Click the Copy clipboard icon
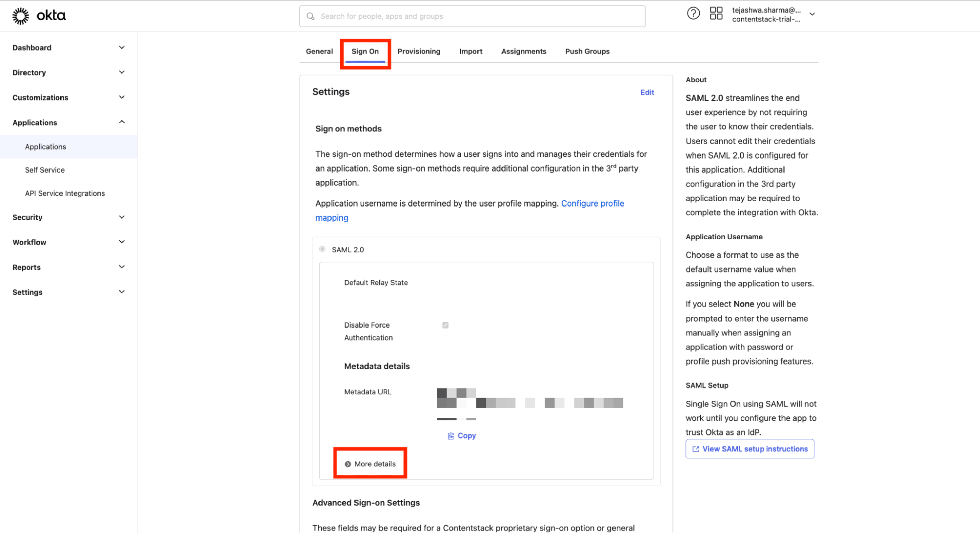The width and height of the screenshot is (980, 533). (451, 436)
